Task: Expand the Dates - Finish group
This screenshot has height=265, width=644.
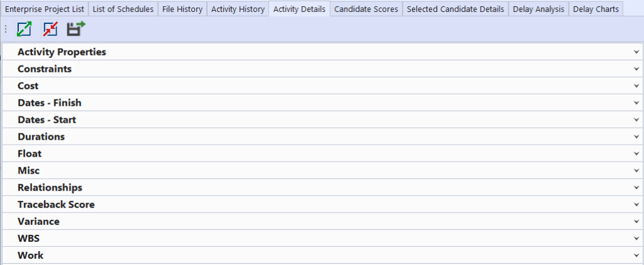Action: (x=50, y=103)
